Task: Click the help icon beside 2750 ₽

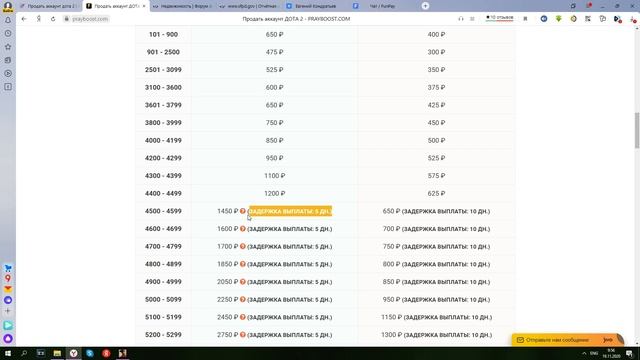Action: (x=242, y=335)
